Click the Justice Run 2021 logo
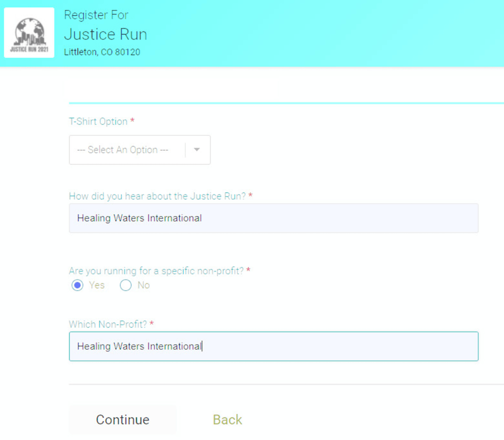504x440 pixels. coord(29,33)
